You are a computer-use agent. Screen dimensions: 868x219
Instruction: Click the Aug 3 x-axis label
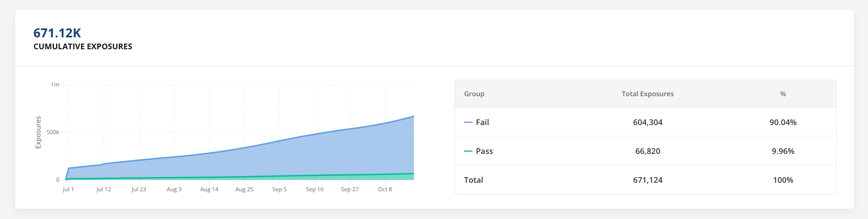174,190
